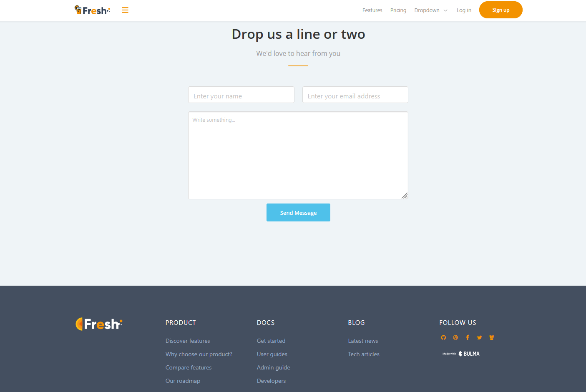Open the Log in link

(x=464, y=10)
